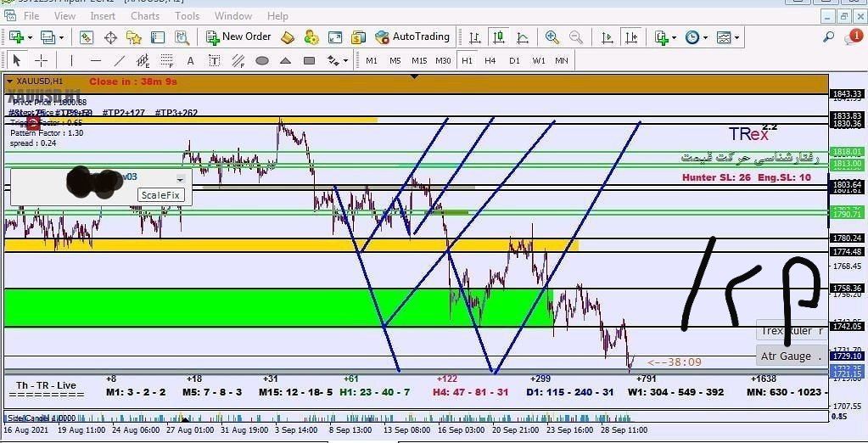Click the New Chart icon
The height and width of the screenshot is (443, 868).
click(x=15, y=37)
